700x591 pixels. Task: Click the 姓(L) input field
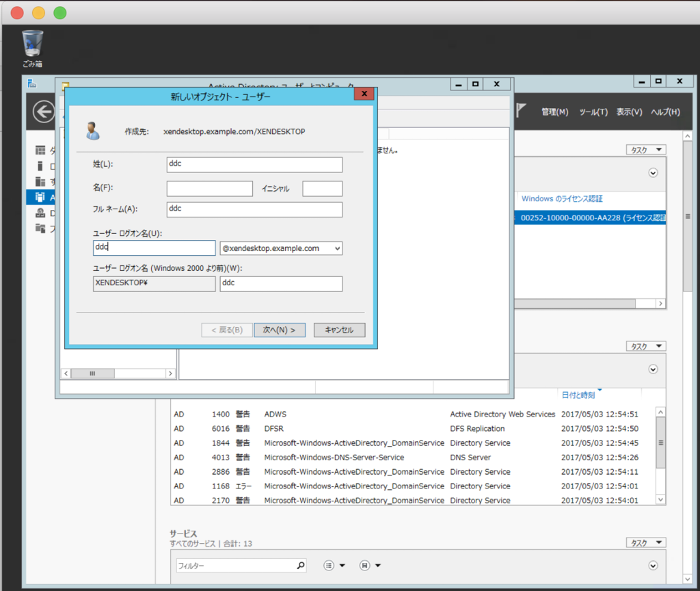(254, 164)
